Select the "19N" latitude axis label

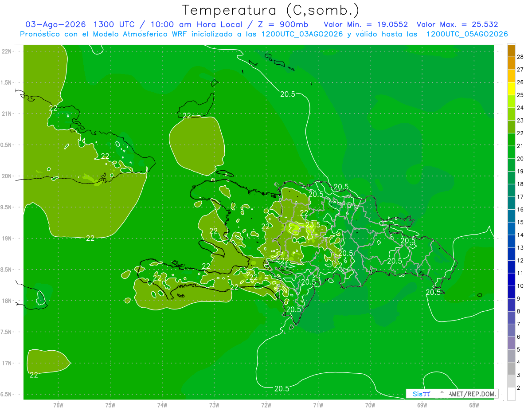click(x=7, y=239)
